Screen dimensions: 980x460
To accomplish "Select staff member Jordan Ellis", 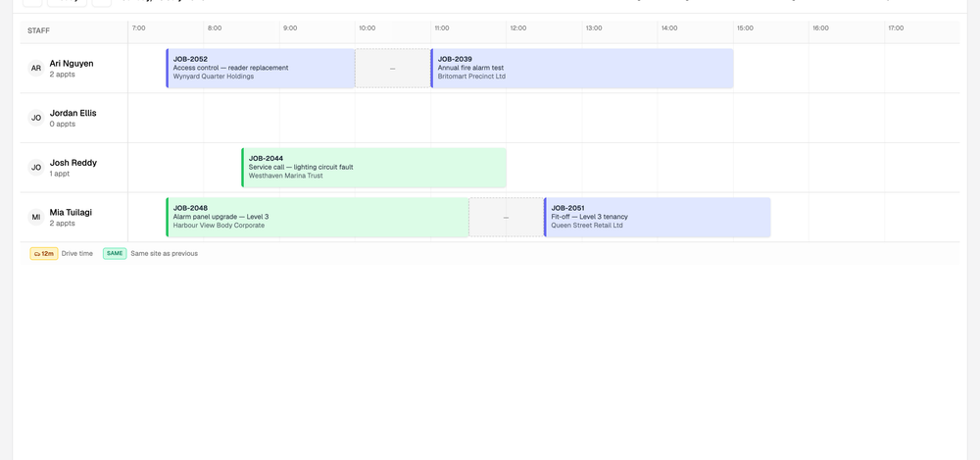I will (x=73, y=113).
